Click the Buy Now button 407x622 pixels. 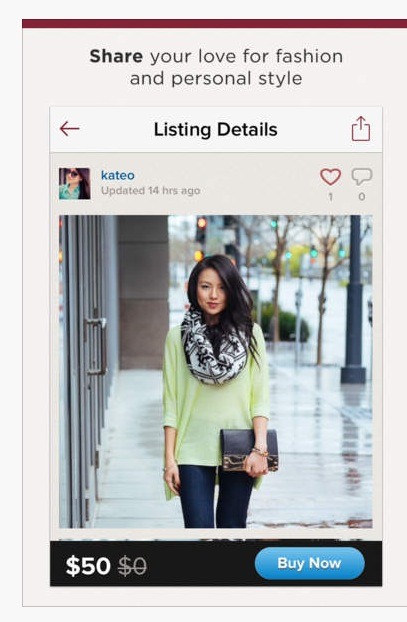click(x=309, y=563)
